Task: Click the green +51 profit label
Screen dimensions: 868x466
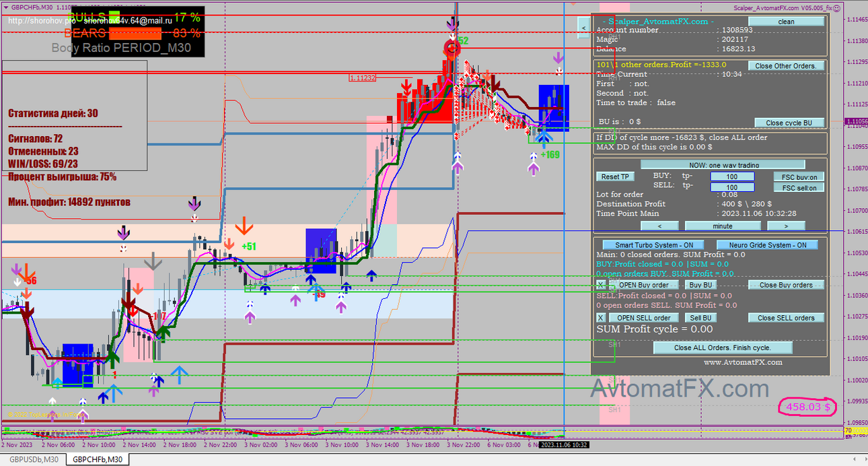Action: (x=249, y=246)
